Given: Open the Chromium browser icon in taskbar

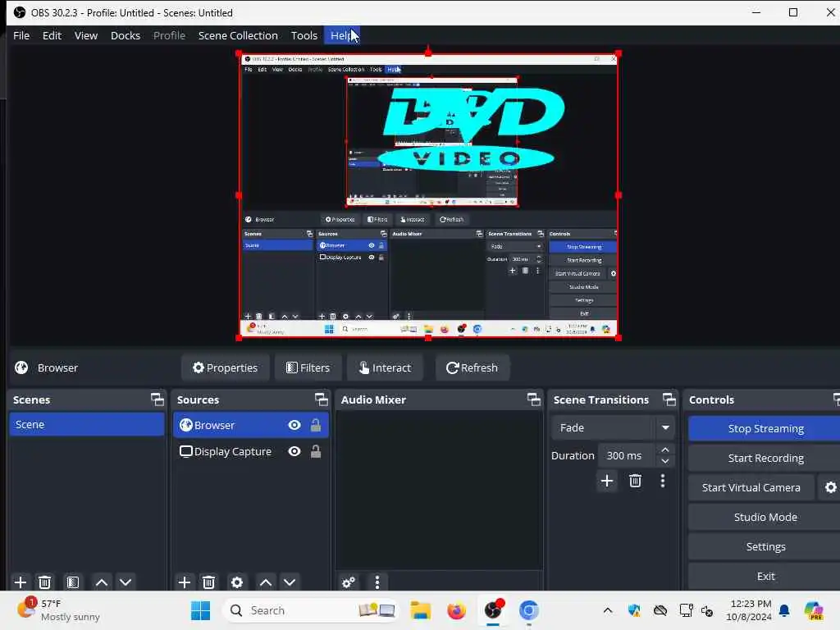Looking at the screenshot, I should [529, 610].
